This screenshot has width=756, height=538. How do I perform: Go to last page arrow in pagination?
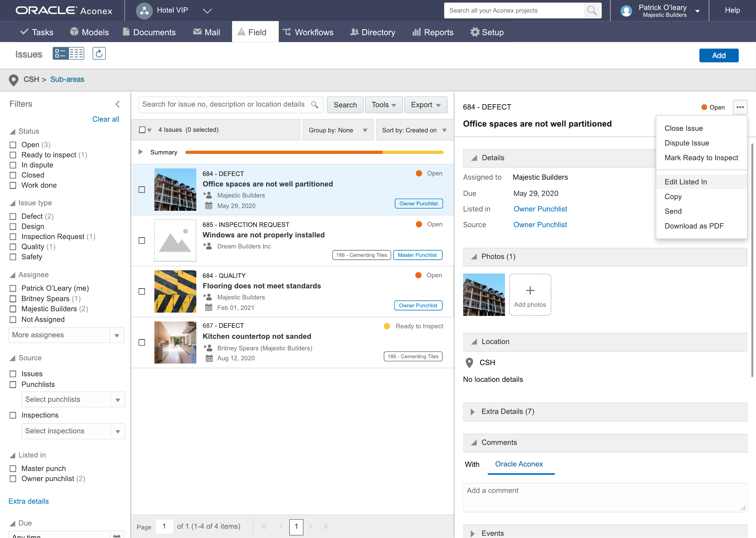pos(326,526)
